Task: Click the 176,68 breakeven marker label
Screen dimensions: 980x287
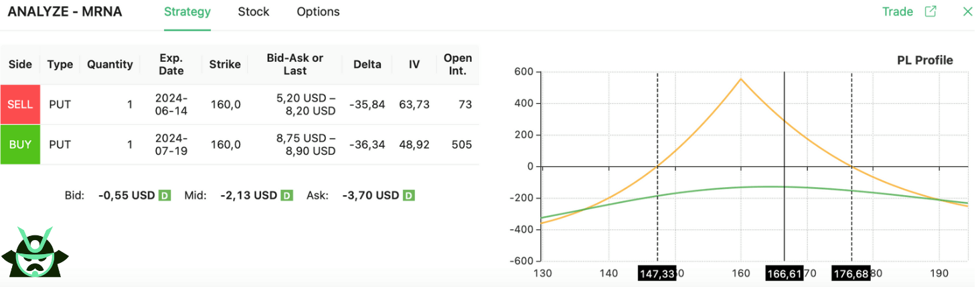Action: 851,274
